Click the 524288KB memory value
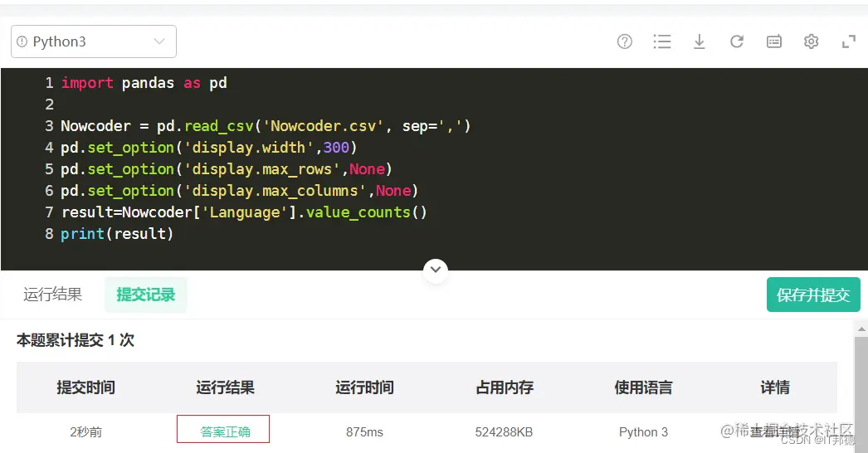This screenshot has height=453, width=868. [504, 432]
